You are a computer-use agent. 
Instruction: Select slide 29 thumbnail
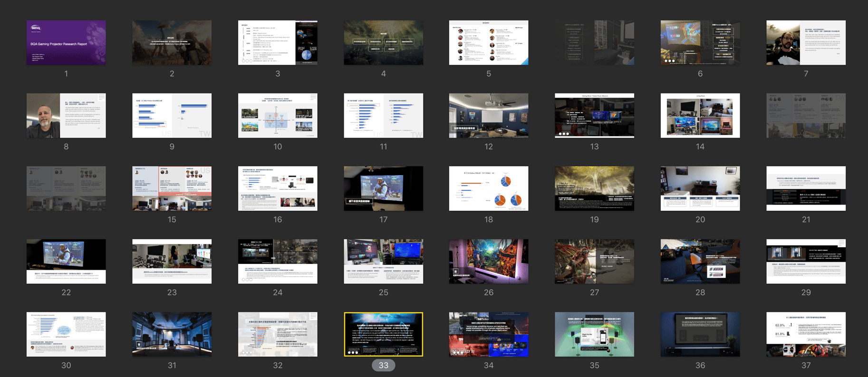click(x=806, y=261)
